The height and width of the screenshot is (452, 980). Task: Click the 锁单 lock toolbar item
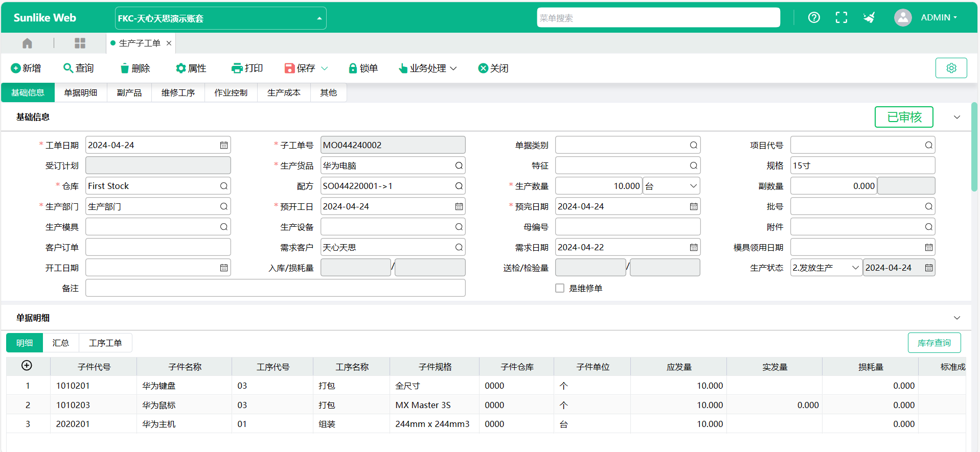(x=363, y=68)
